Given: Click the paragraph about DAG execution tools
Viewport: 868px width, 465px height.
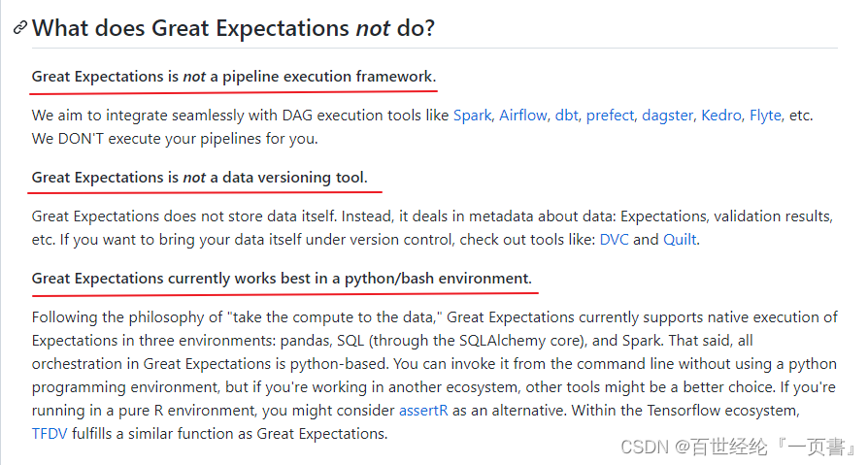Looking at the screenshot, I should tap(422, 127).
